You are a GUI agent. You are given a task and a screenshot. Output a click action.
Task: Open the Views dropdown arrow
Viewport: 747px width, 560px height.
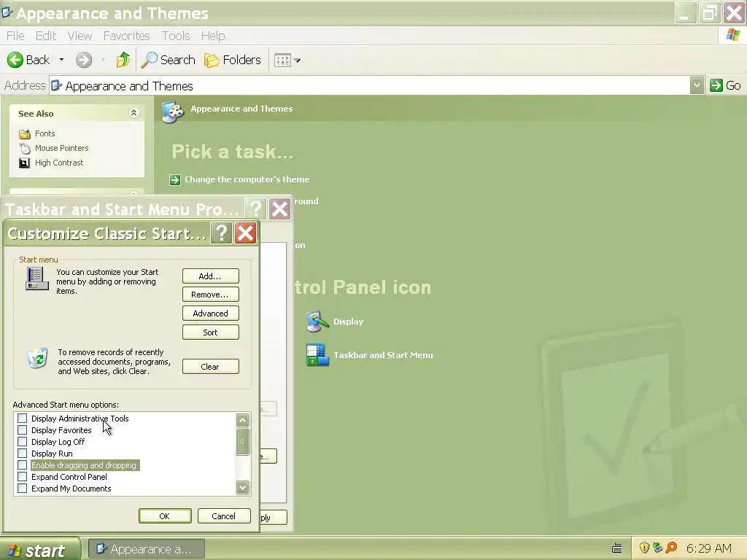tap(298, 61)
